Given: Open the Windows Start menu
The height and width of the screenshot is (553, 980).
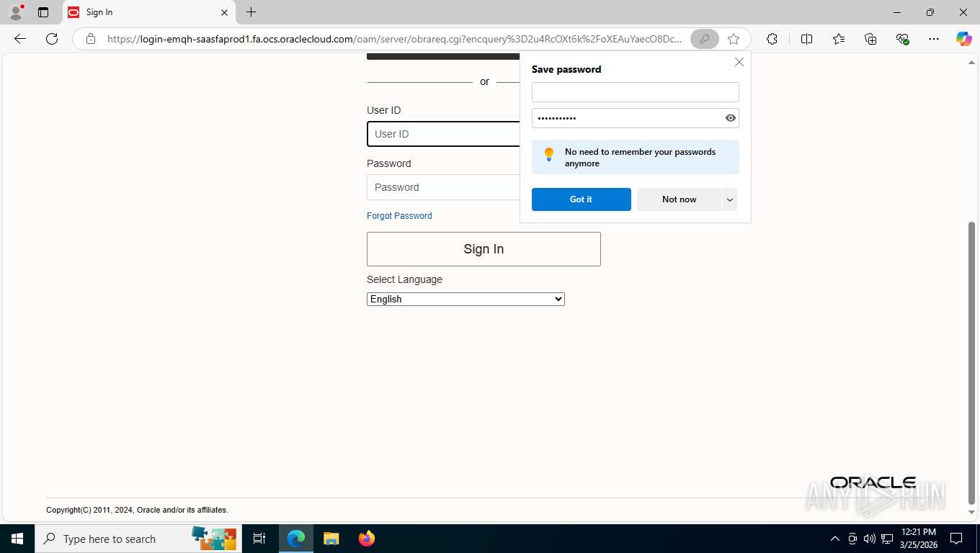Looking at the screenshot, I should [x=17, y=539].
